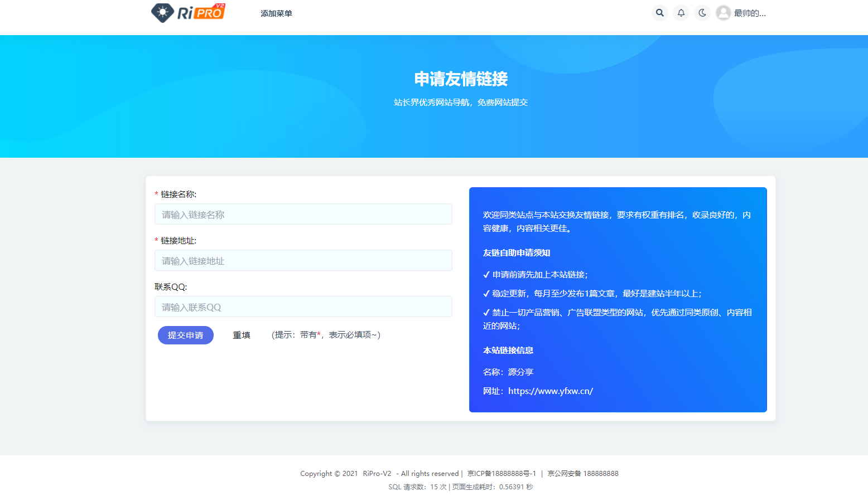This screenshot has height=501, width=868.
Task: Click the red V2 ribbon on the logo
Action: 220,5
